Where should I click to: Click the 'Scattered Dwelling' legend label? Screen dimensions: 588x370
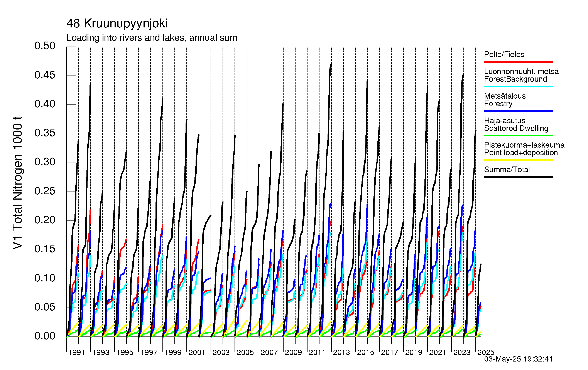point(516,128)
